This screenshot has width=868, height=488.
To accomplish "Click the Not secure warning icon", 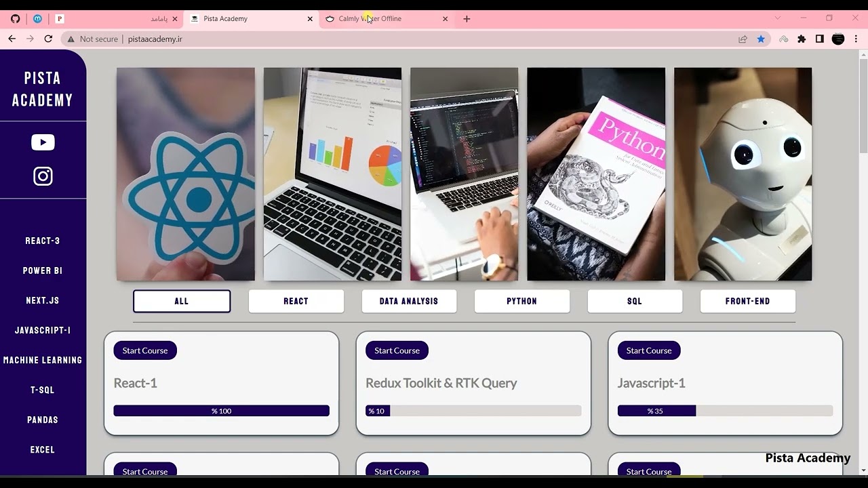I will pyautogui.click(x=71, y=39).
